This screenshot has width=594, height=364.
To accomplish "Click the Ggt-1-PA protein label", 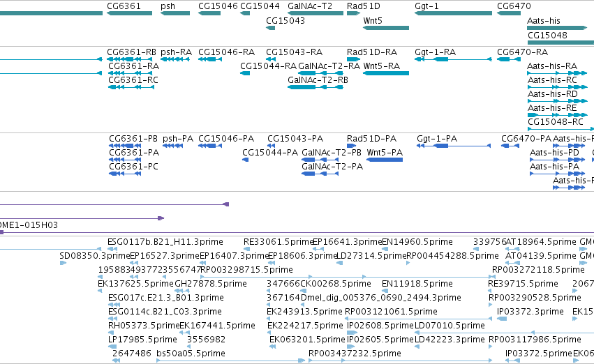I will click(x=437, y=139).
